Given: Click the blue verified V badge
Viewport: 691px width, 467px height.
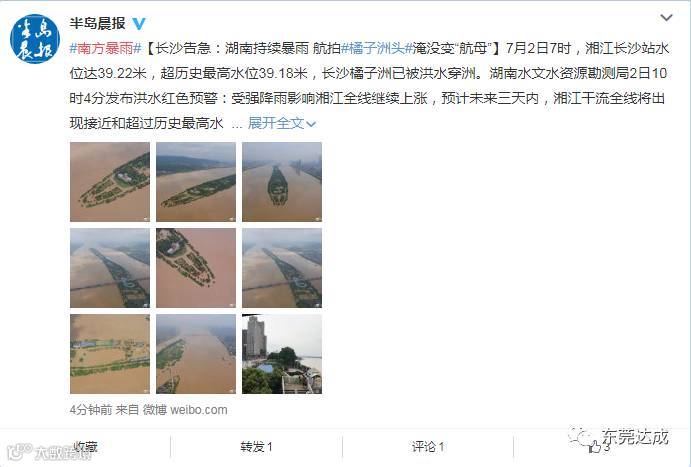Looking at the screenshot, I should click(x=139, y=23).
